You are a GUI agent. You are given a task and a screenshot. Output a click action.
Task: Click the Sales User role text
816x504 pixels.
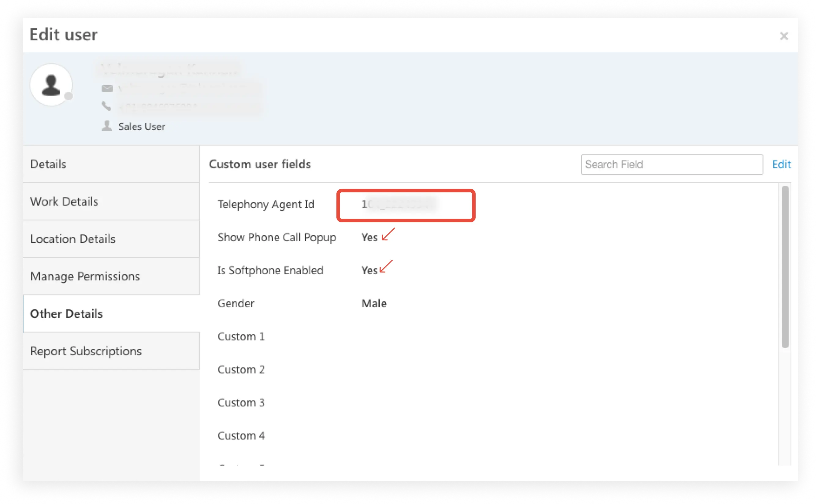pos(142,127)
